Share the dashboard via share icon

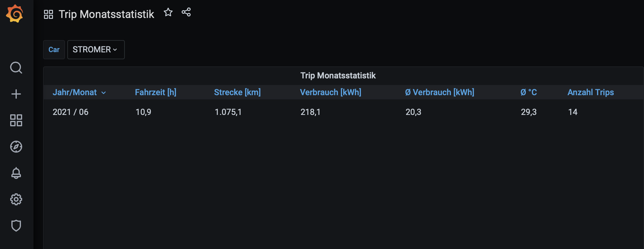tap(186, 12)
